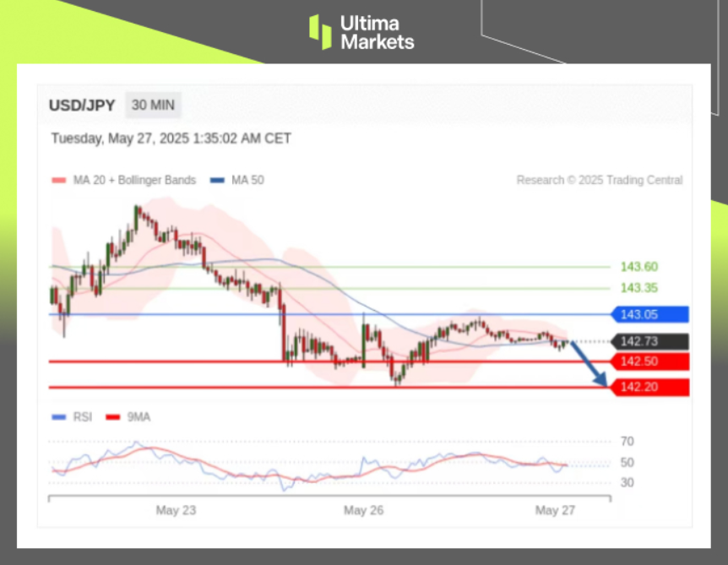The width and height of the screenshot is (728, 565).
Task: Click the MA 50 legend label
Action: click(x=247, y=180)
